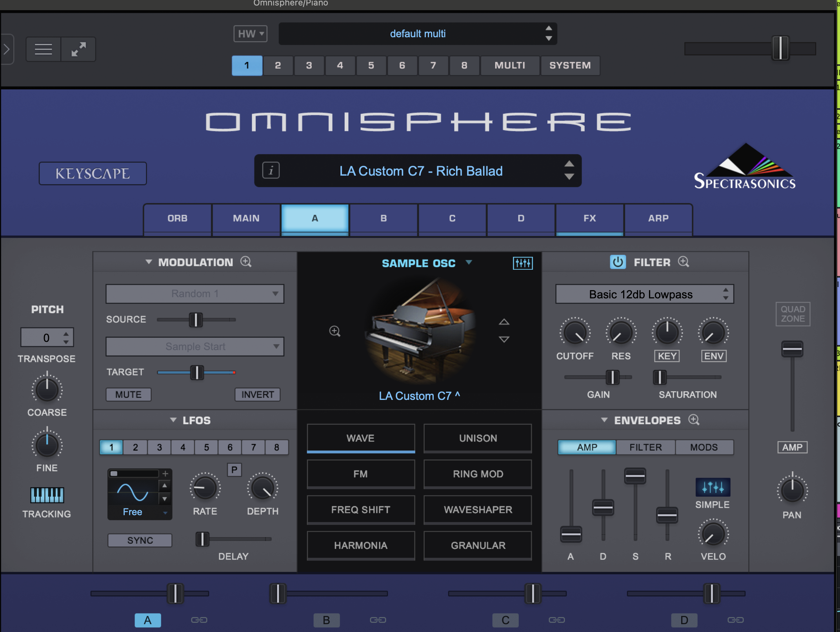Click the Simple envelope mode icon

(x=713, y=487)
